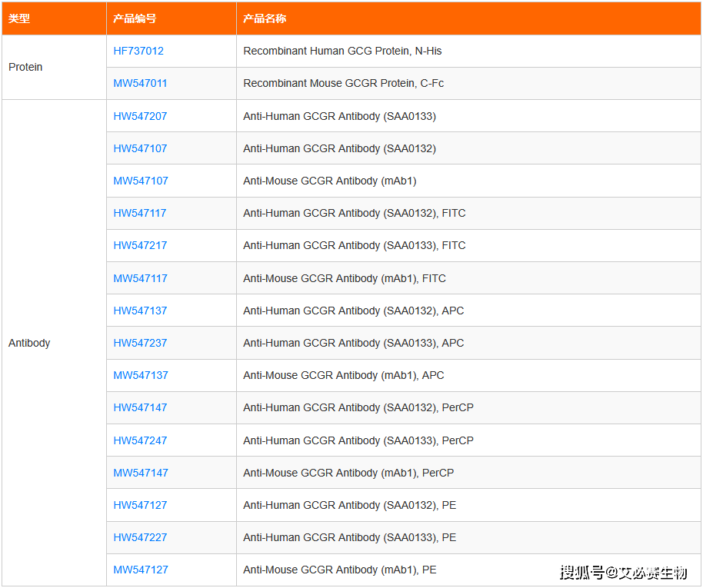This screenshot has height=588, width=703.
Task: Open the HW547107 product page
Action: [140, 148]
